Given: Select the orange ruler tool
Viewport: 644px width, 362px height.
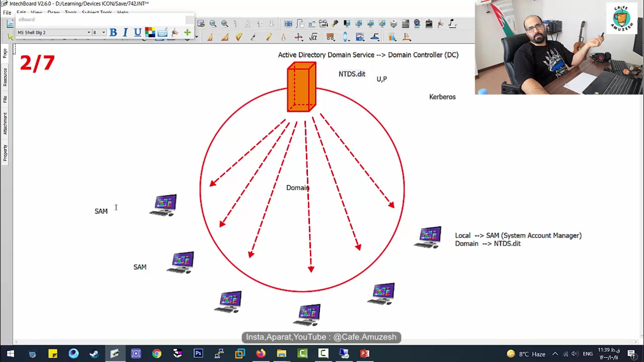Looking at the screenshot, I should tap(269, 37).
